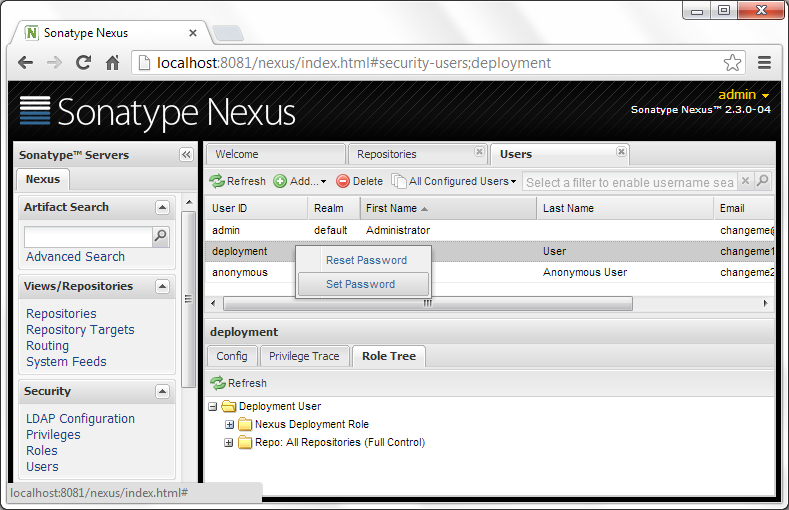Collapse the Artifact Search section
789x510 pixels.
coord(163,207)
